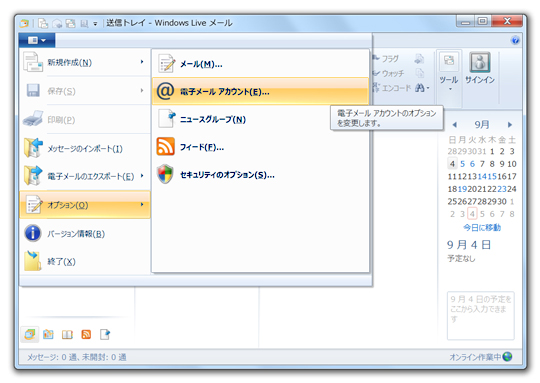Open 電子メール アカウント(E)... options
This screenshot has width=540, height=383.
pyautogui.click(x=260, y=91)
